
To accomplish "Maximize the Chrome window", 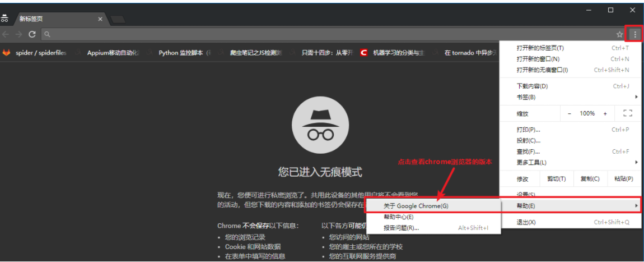I will pyautogui.click(x=610, y=10).
